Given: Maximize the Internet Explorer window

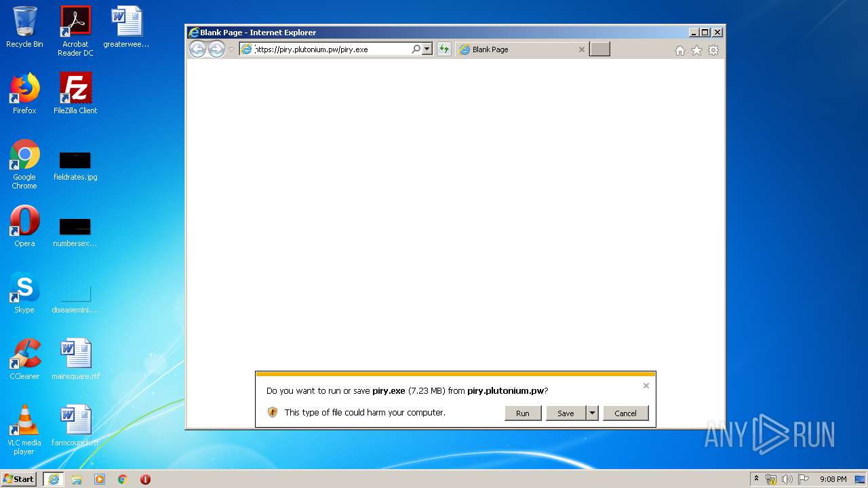Looking at the screenshot, I should [x=705, y=32].
